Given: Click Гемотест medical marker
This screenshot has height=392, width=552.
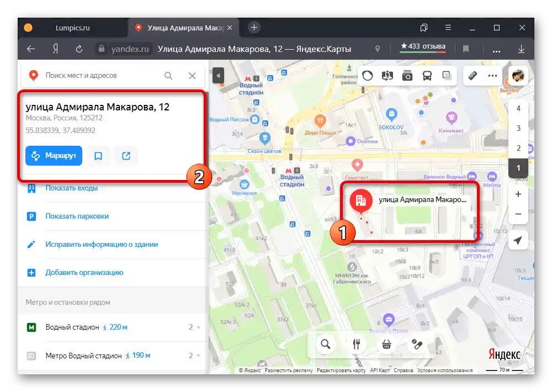Looking at the screenshot, I should (357, 165).
